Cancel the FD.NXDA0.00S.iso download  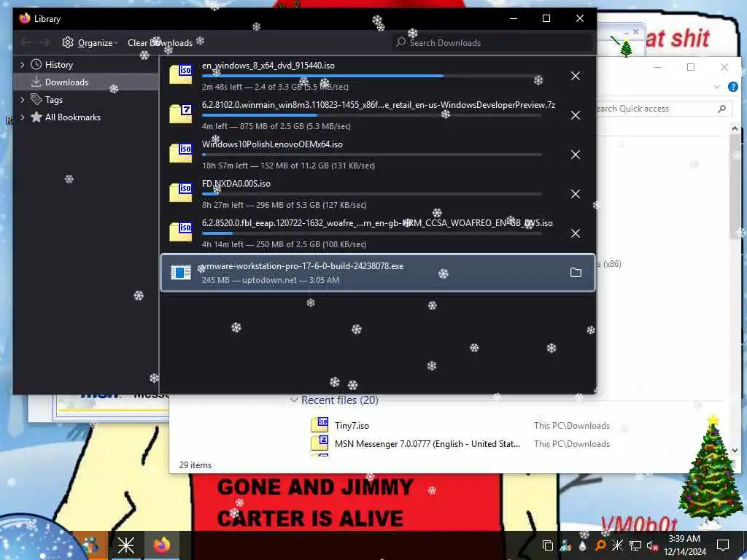click(576, 194)
